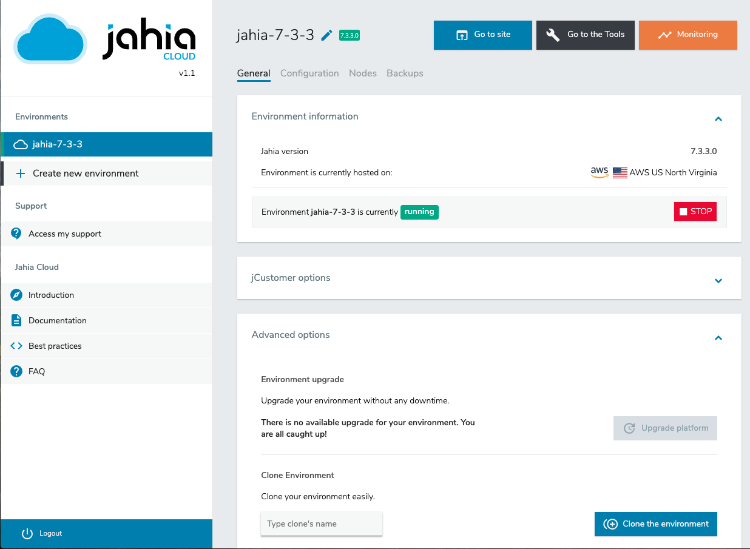Collapse the Advanced options panel
The height and width of the screenshot is (549, 750).
718,338
